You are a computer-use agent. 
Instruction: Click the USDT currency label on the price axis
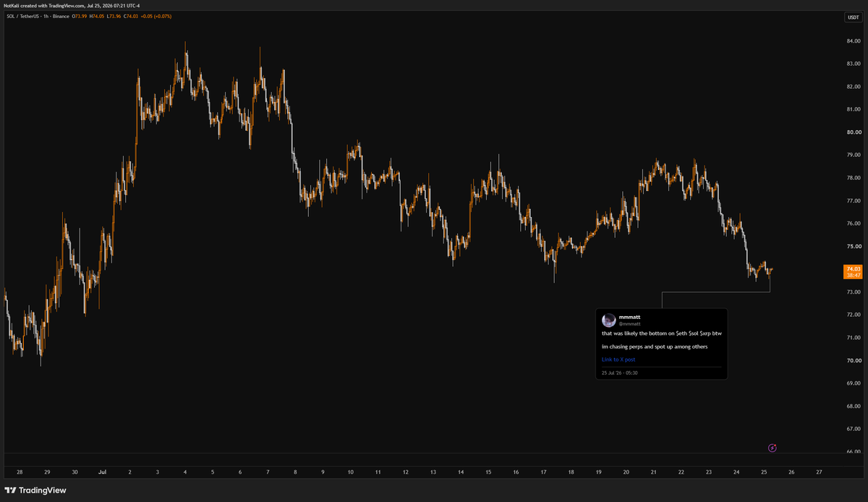(x=853, y=17)
